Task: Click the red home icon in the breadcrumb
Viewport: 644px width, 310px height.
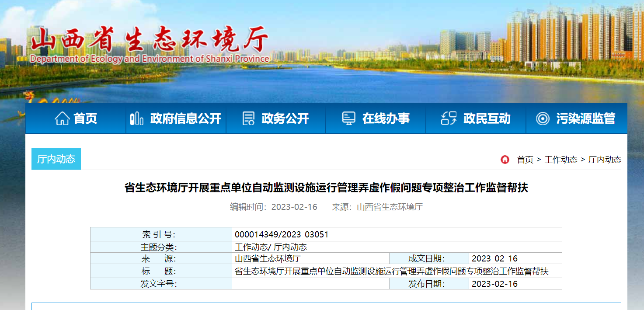Action: (x=505, y=160)
